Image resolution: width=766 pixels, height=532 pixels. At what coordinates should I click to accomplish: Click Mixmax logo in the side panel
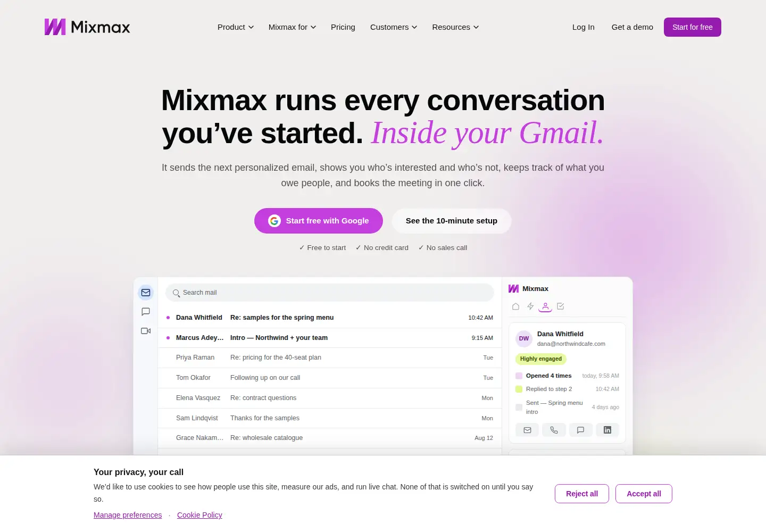coord(528,288)
